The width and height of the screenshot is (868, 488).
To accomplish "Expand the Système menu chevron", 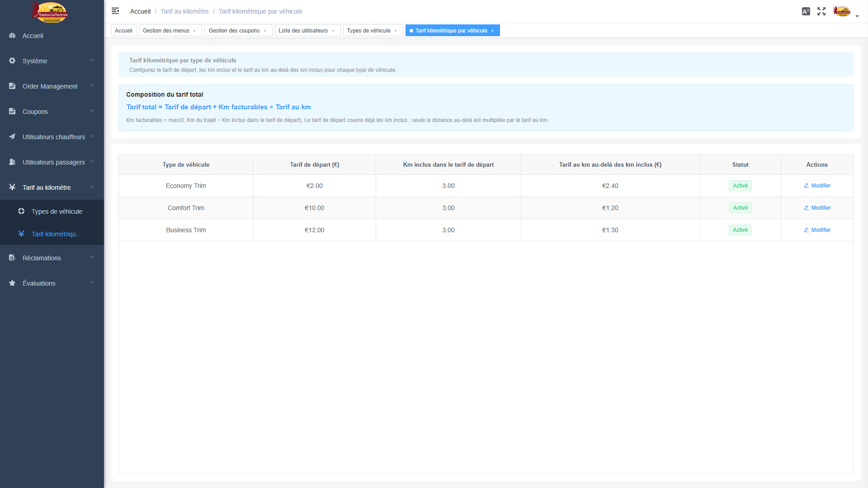I will 92,60.
